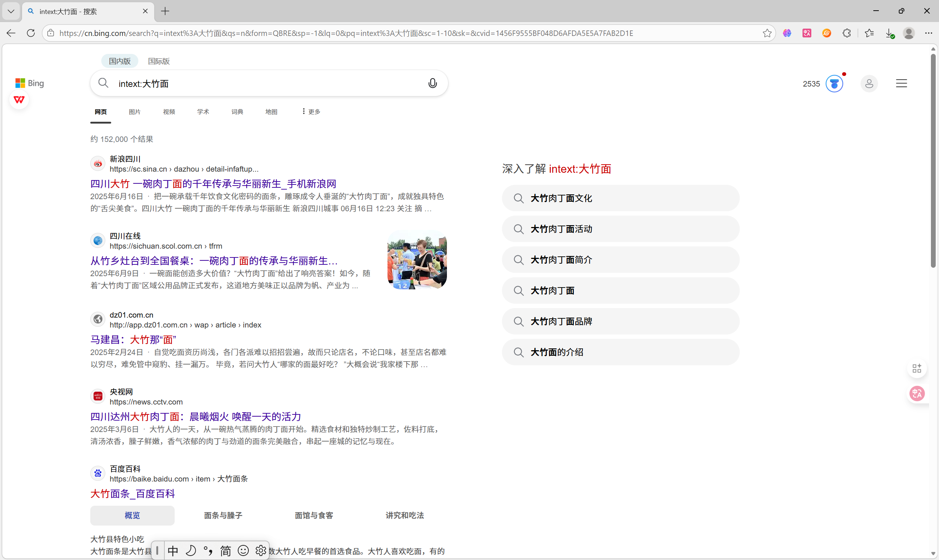Open the vertical tabs dropdown arrow
Viewport: 939px width, 560px height.
click(11, 11)
